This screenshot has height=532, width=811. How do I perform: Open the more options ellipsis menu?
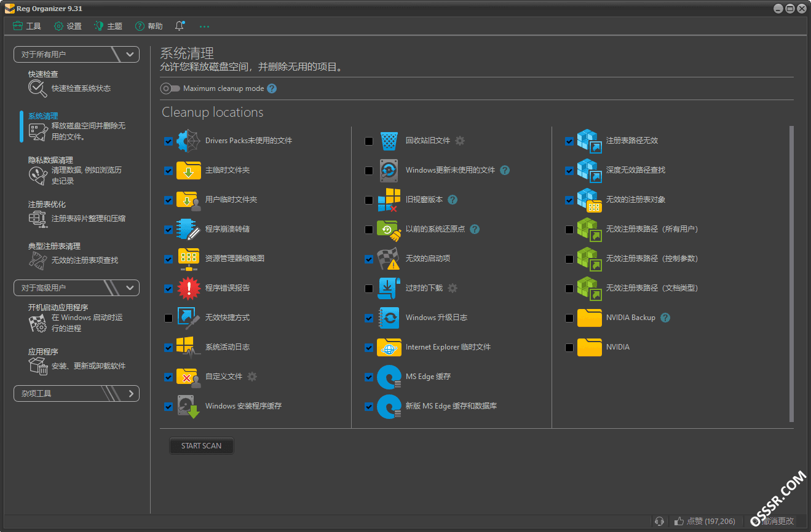tap(205, 26)
